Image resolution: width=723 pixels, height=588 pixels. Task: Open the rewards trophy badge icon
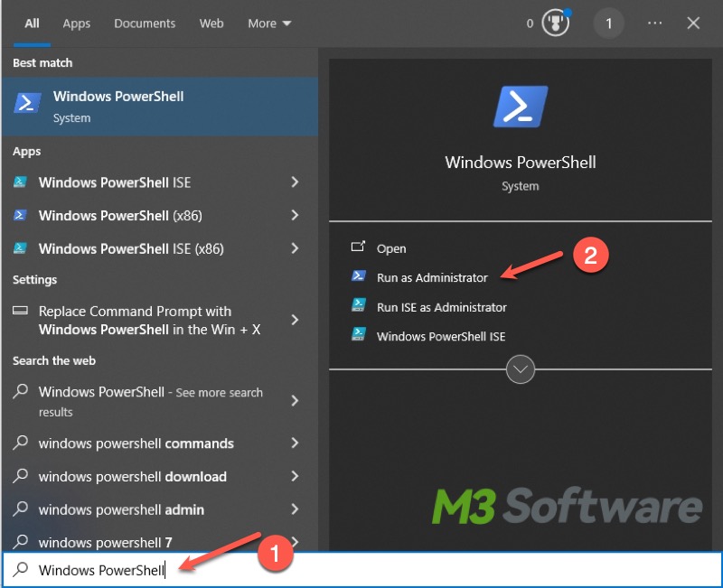556,23
